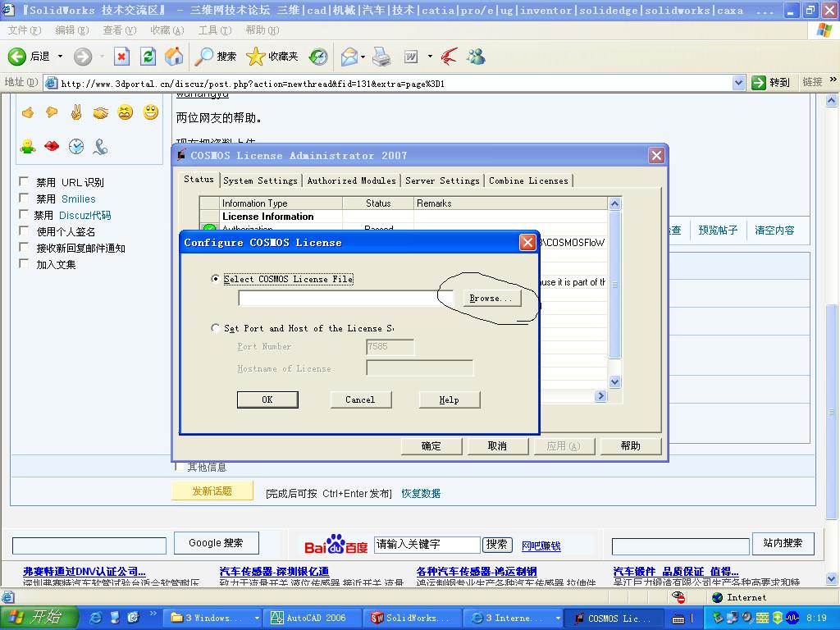
Task: Check the 禁用 URL 识别 checkbox
Action: 24,181
